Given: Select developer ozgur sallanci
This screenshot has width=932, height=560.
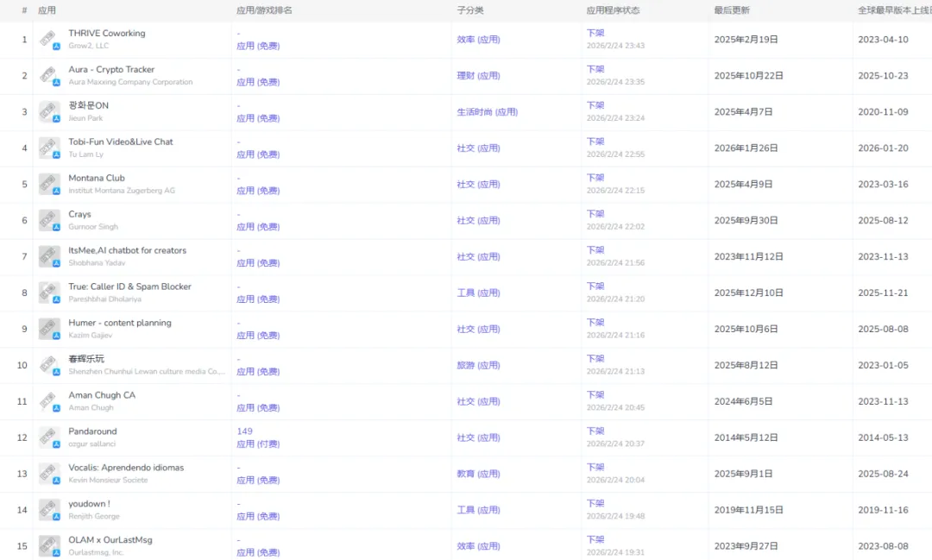Looking at the screenshot, I should click(92, 444).
